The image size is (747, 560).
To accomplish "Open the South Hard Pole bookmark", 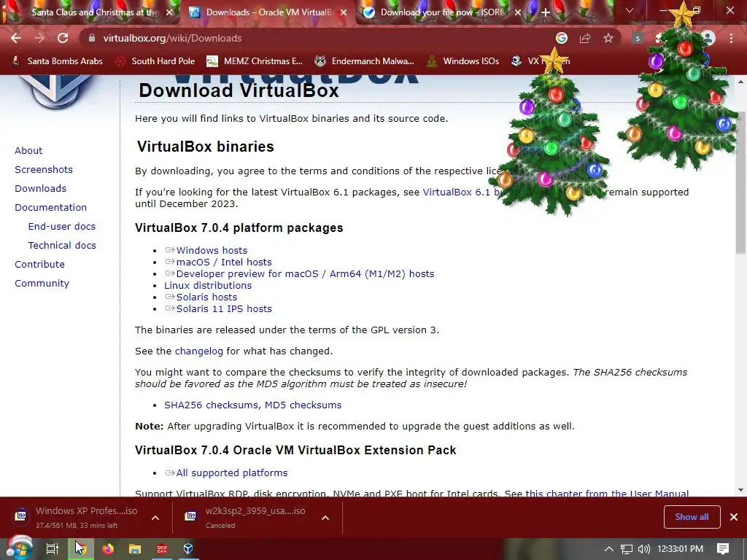I will 156,61.
